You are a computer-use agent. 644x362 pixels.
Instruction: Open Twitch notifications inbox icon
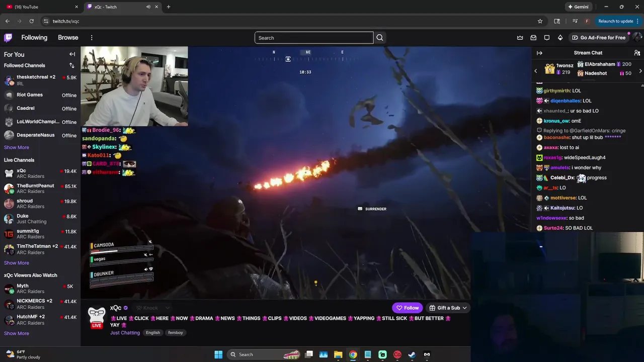[x=533, y=38]
